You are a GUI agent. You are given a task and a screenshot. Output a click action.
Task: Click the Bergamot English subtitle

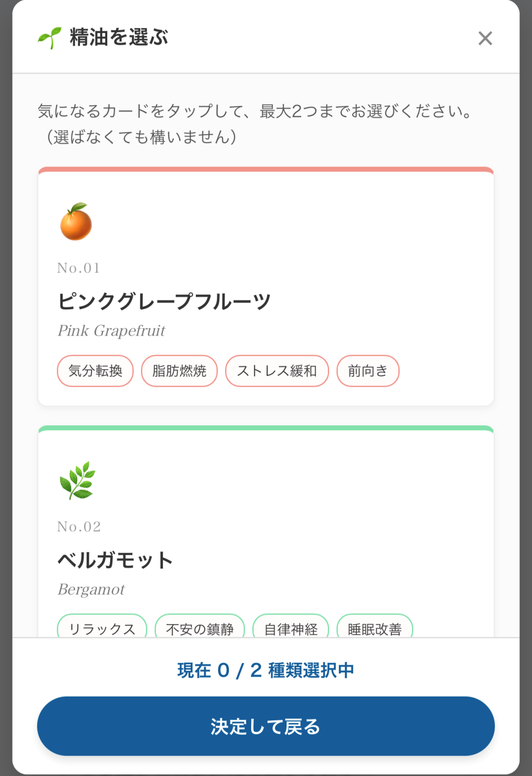pos(91,589)
